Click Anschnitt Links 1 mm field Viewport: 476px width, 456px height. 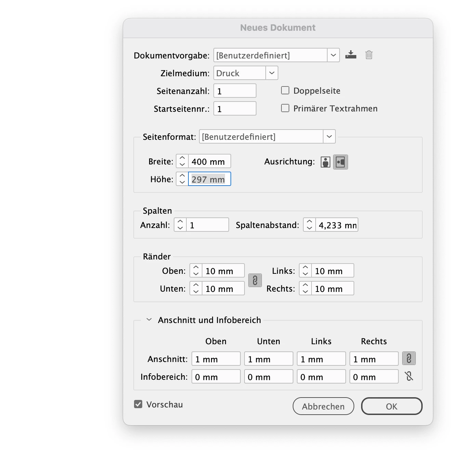[x=321, y=359]
